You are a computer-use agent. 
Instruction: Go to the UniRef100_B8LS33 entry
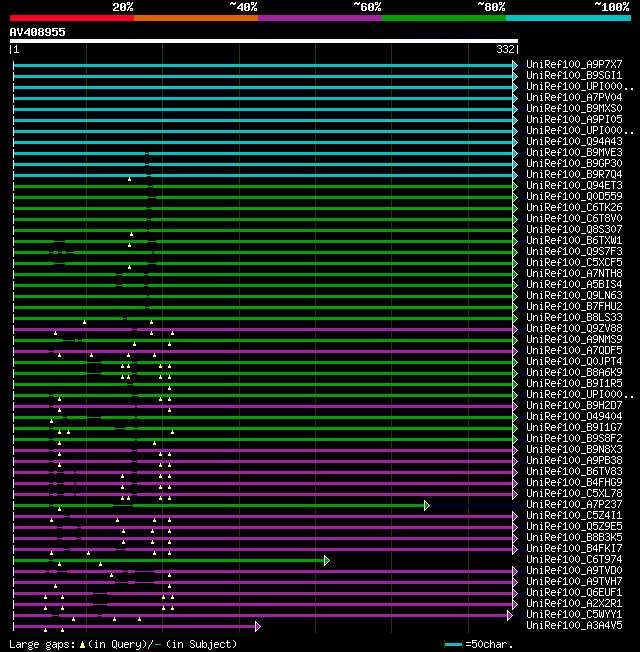(x=574, y=317)
